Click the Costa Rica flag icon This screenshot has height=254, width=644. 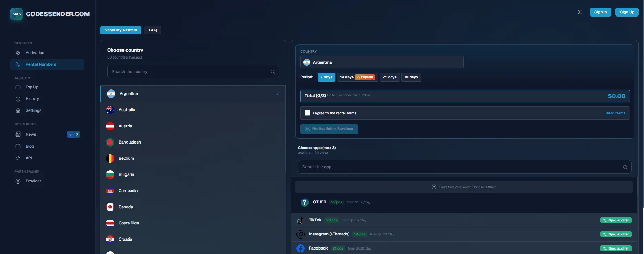(110, 223)
